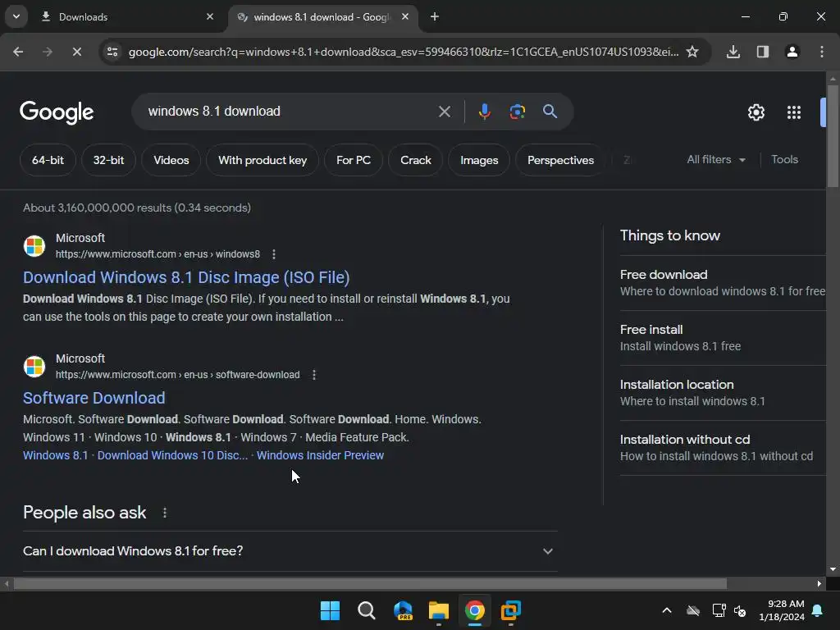Viewport: 840px width, 630px height.
Task: Expand All filters dropdown
Action: click(x=715, y=160)
